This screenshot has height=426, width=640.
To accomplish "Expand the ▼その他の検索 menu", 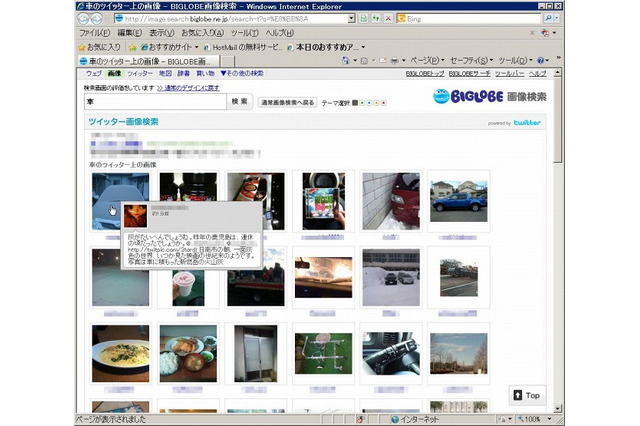I will tap(242, 73).
